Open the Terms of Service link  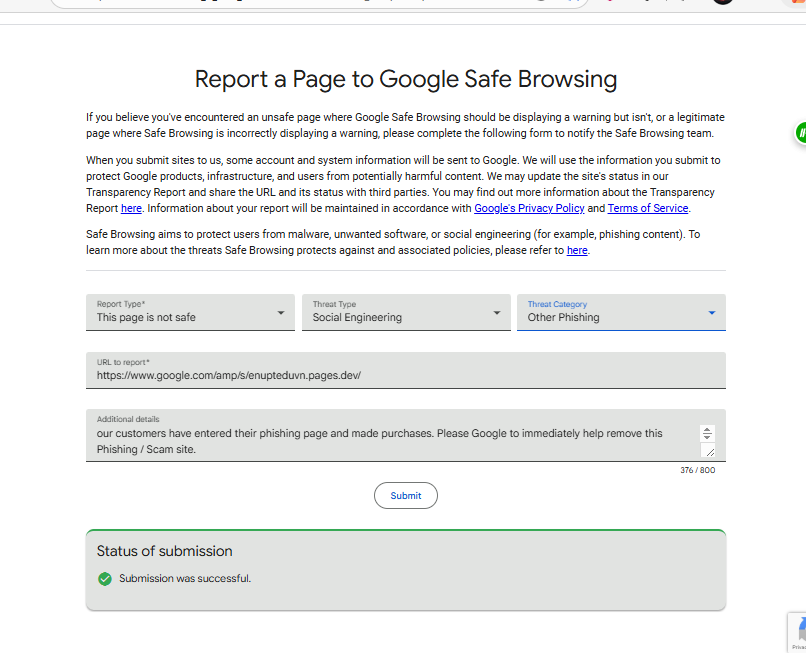pyautogui.click(x=648, y=208)
